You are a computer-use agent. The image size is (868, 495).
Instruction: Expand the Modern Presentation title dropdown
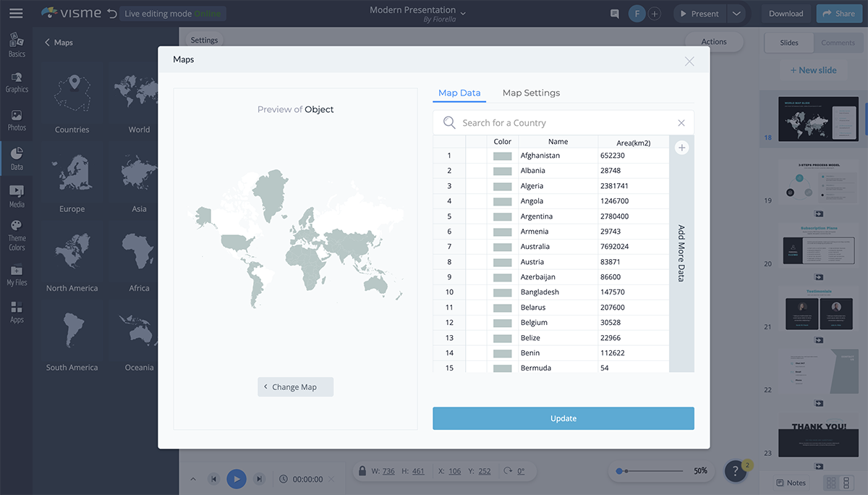point(463,13)
